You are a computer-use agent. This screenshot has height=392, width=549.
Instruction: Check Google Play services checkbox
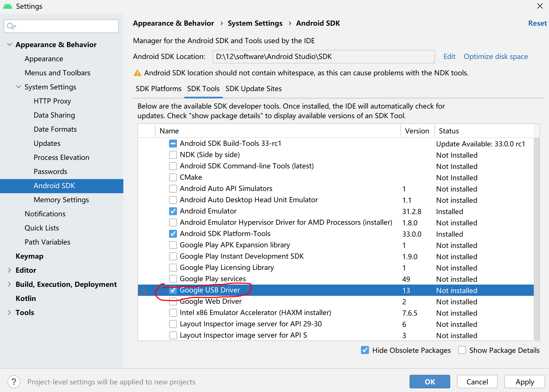pyautogui.click(x=173, y=279)
